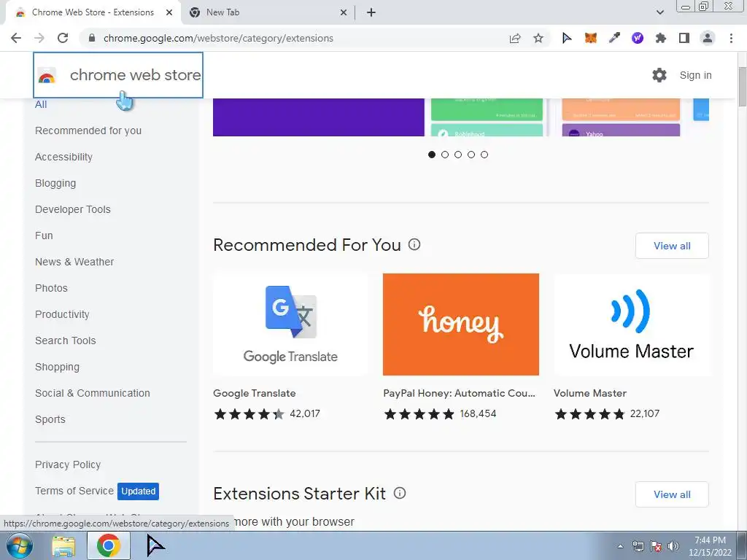Close the New Tab tab
Viewport: 747px width, 560px height.
[x=344, y=12]
